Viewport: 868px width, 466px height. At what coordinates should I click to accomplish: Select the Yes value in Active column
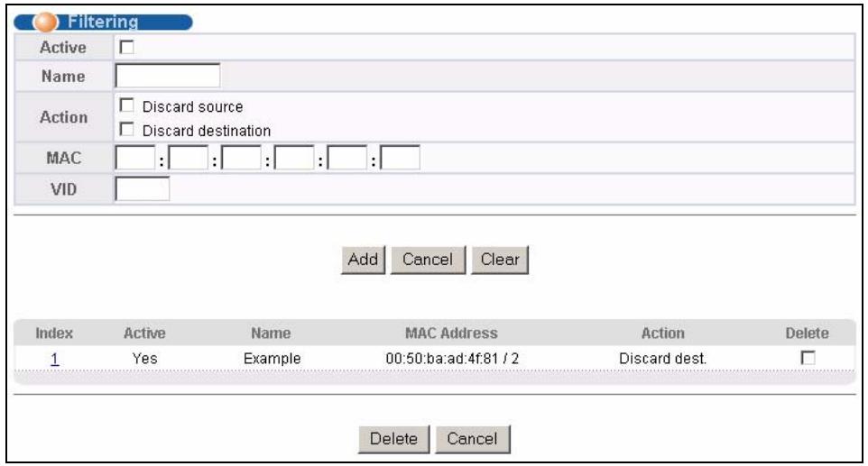pyautogui.click(x=144, y=359)
